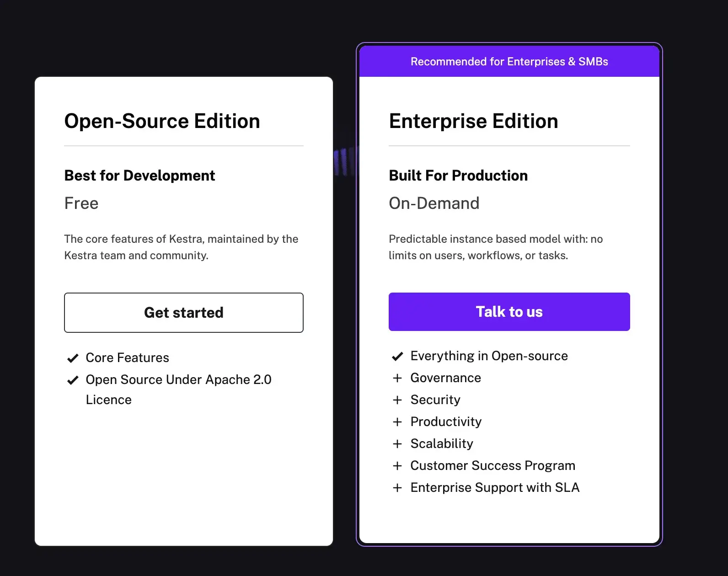728x576 pixels.
Task: Select the Governance feature text
Action: tap(445, 378)
